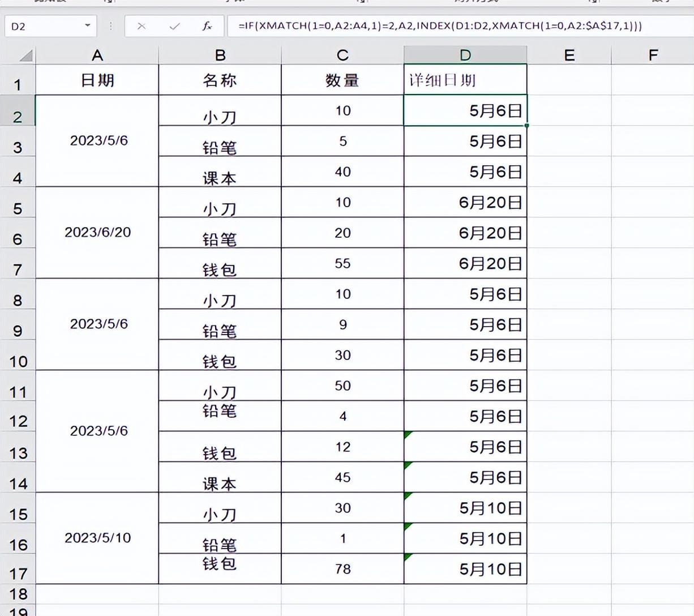694x616 pixels.
Task: Click the selected cell D2 showing 5月6日
Action: click(465, 110)
